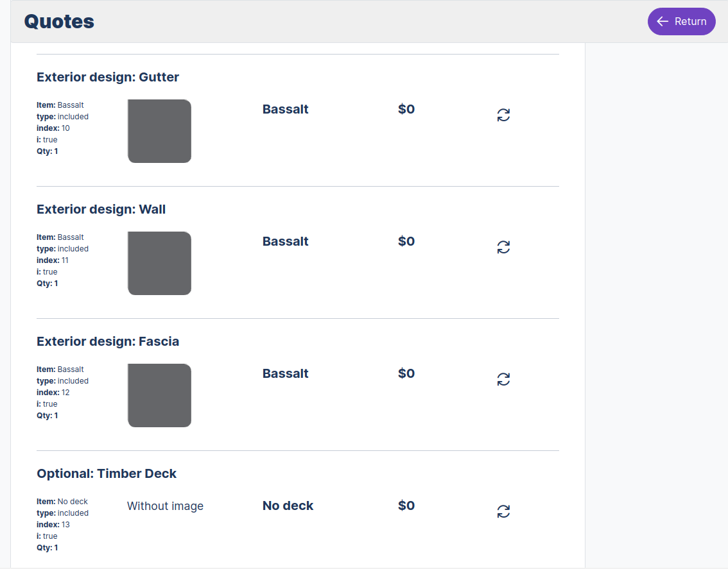Click the Quotes page title
Image resolution: width=728 pixels, height=569 pixels.
[59, 22]
